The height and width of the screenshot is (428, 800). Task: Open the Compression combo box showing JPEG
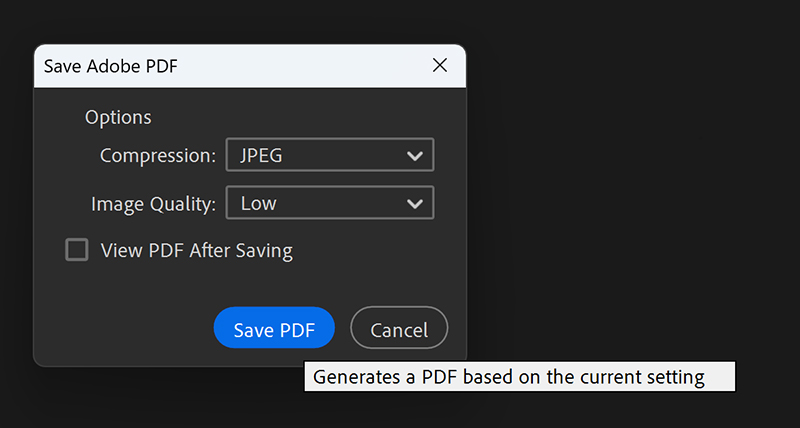[330, 155]
